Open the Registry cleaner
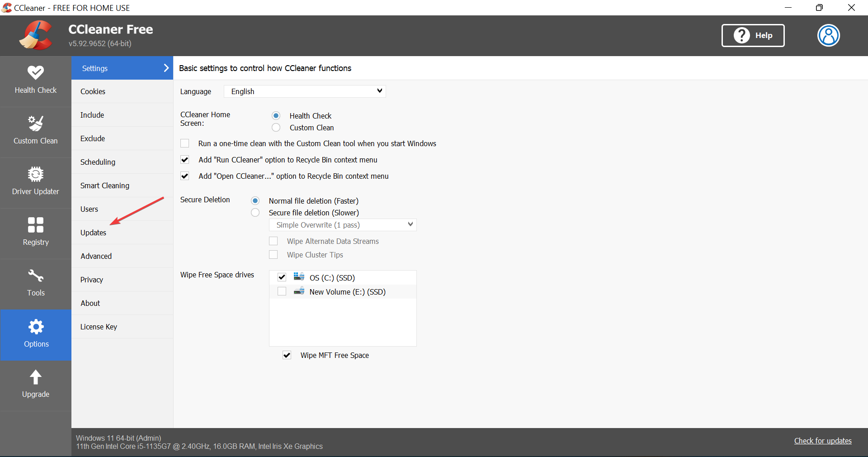 pyautogui.click(x=36, y=233)
